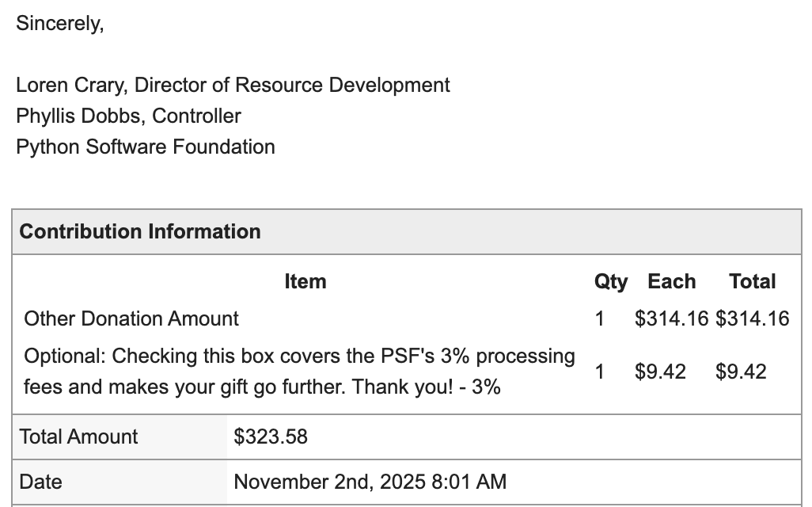The image size is (812, 507).
Task: Click the Loren Crary signature line
Action: point(233,85)
